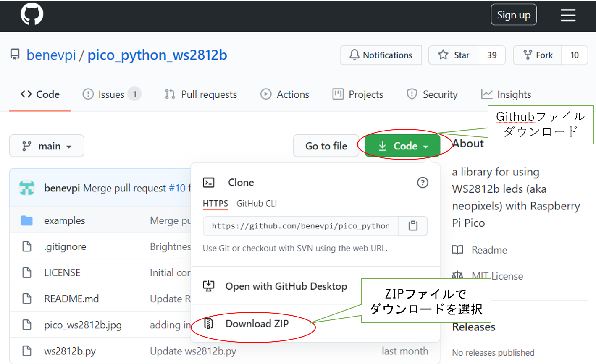596x364 pixels.
Task: Open the MIT License link
Action: pyautogui.click(x=497, y=276)
